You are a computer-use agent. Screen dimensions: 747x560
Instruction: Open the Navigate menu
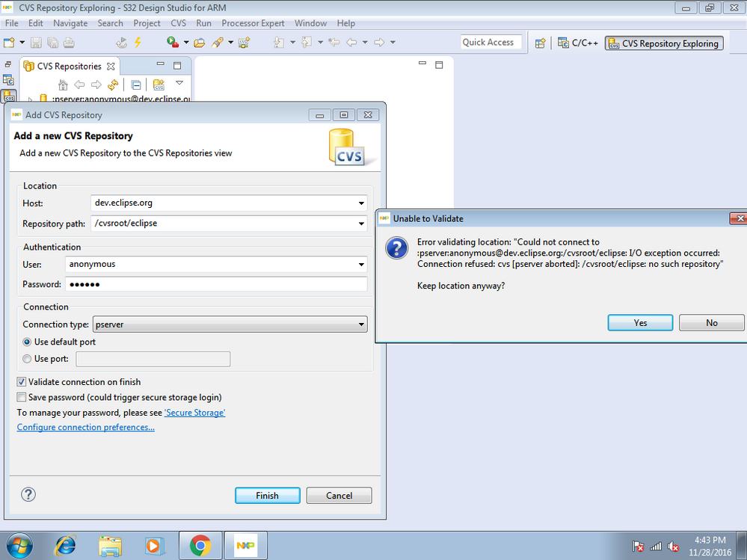tap(70, 23)
